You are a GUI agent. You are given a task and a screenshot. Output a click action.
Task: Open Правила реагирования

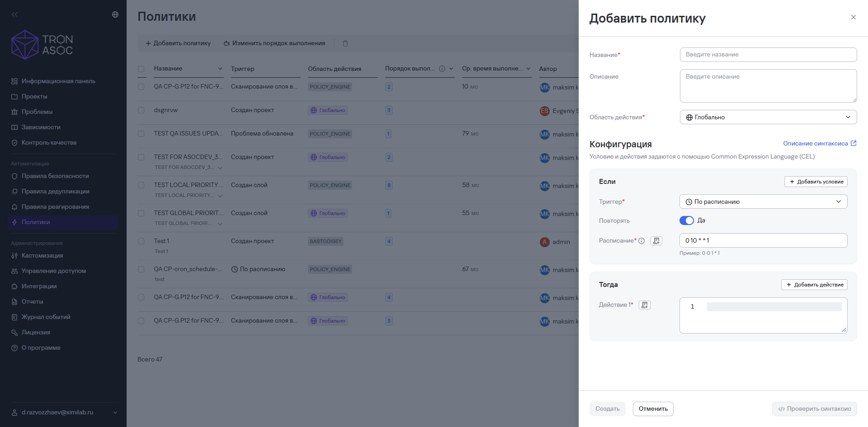coord(55,206)
